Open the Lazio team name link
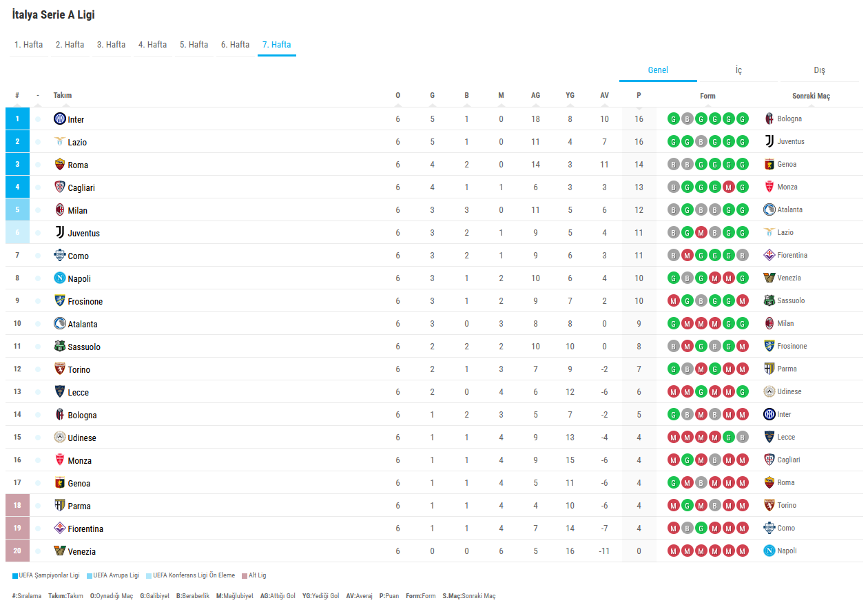 coord(77,142)
